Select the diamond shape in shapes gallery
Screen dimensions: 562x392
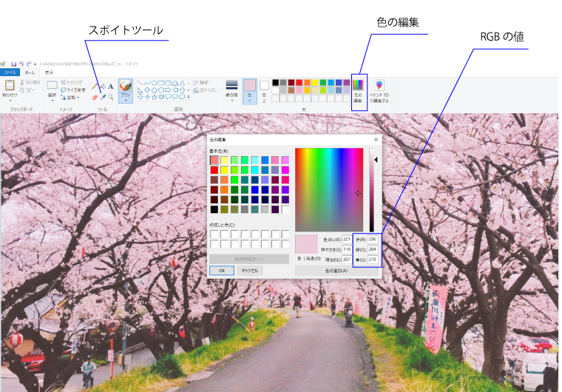[147, 90]
